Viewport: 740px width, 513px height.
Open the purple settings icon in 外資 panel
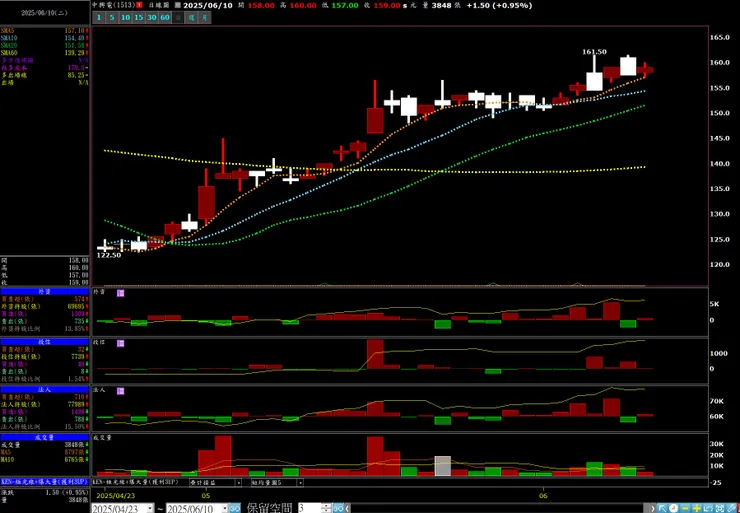[120, 293]
